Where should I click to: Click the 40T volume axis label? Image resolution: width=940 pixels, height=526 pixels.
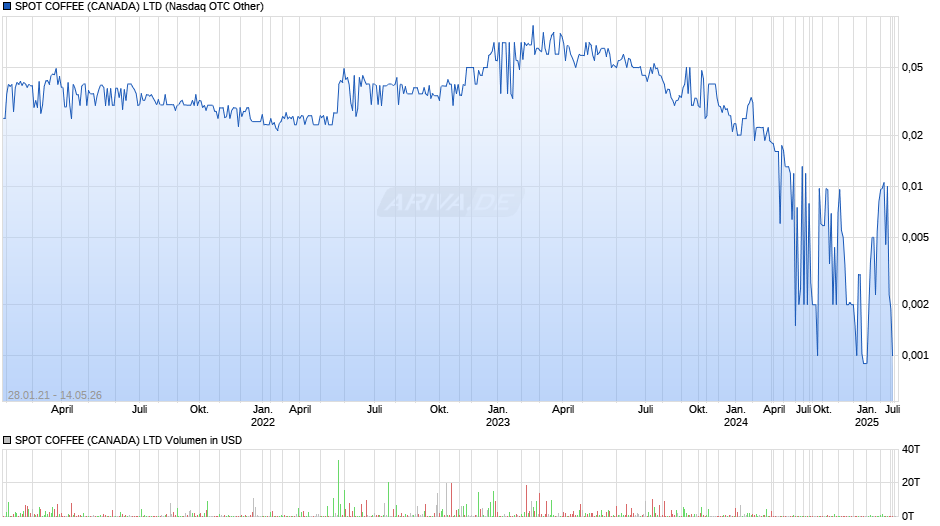(x=911, y=449)
